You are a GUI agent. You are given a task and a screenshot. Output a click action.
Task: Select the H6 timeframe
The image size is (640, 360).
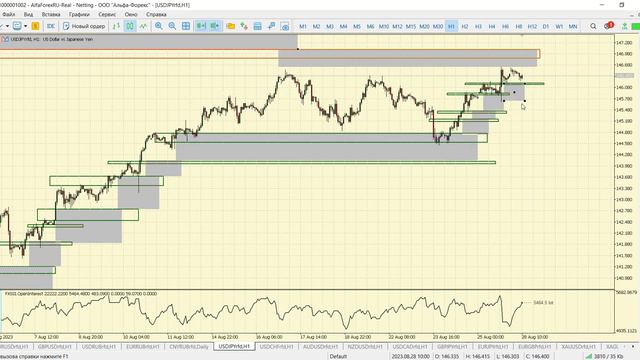click(x=505, y=26)
